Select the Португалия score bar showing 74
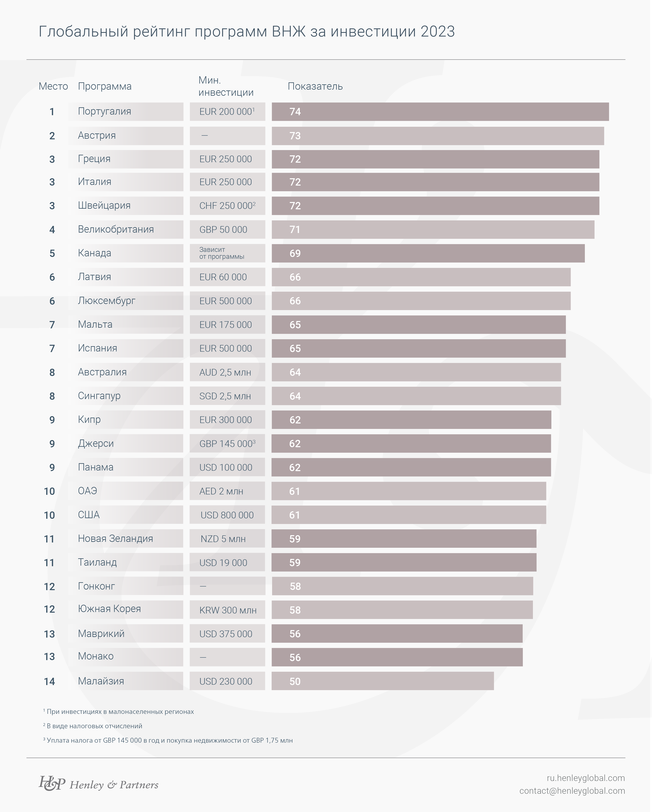Image resolution: width=652 pixels, height=812 pixels. 440,112
